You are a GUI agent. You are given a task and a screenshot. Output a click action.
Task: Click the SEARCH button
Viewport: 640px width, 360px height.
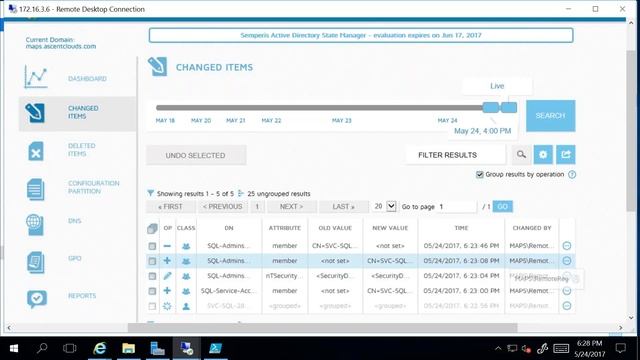(x=551, y=116)
